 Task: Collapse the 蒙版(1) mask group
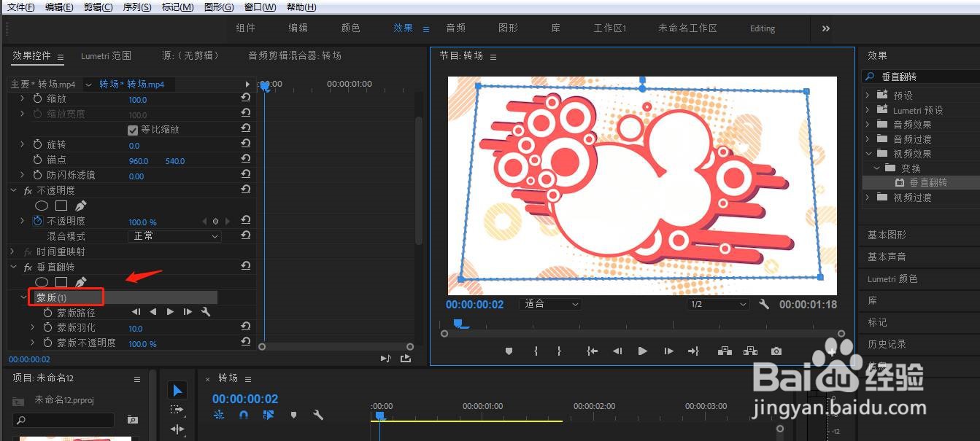point(23,297)
